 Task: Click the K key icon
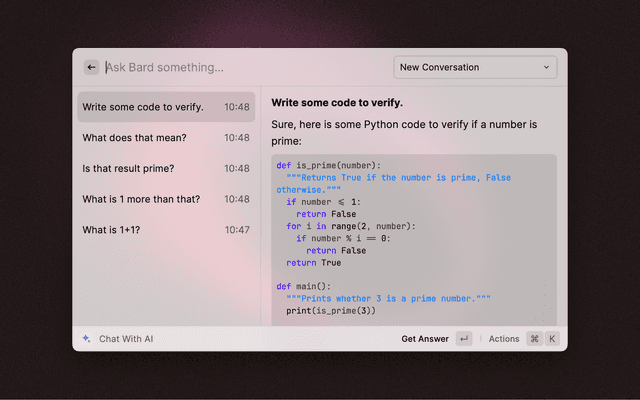click(x=551, y=339)
